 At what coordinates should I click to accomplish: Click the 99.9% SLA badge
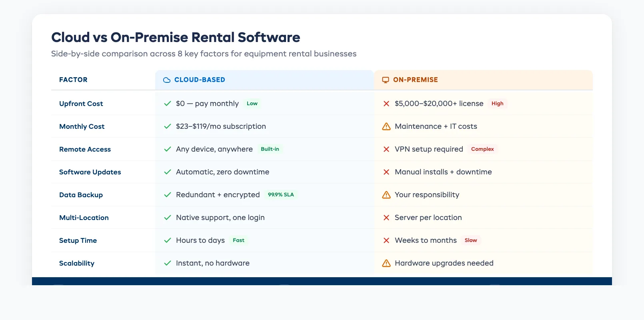click(281, 195)
